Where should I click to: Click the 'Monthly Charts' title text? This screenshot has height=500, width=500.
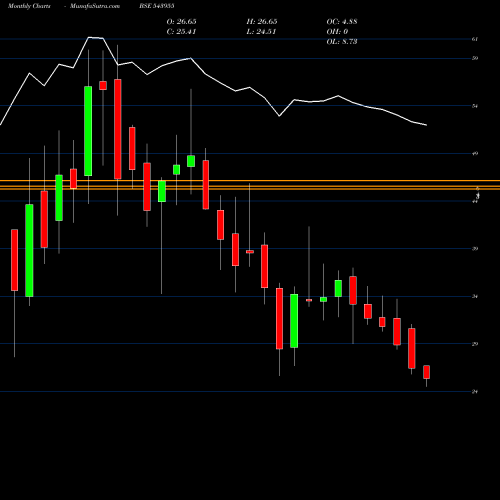(x=29, y=6)
